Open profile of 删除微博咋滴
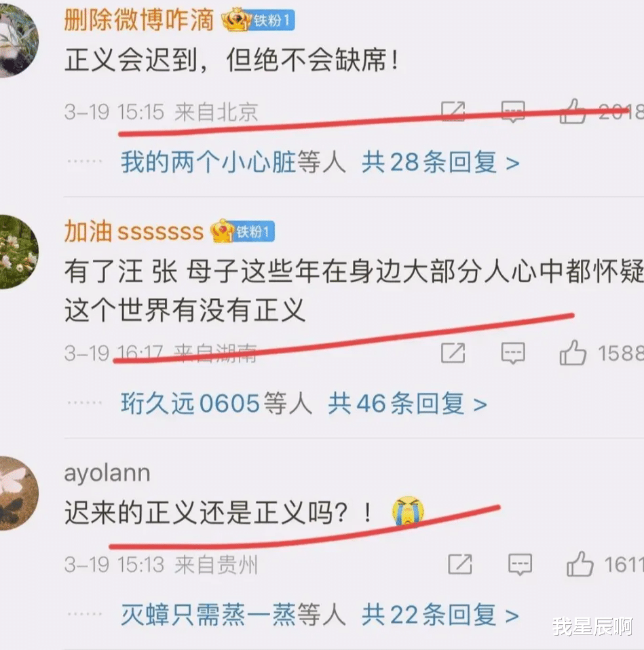 click(139, 20)
